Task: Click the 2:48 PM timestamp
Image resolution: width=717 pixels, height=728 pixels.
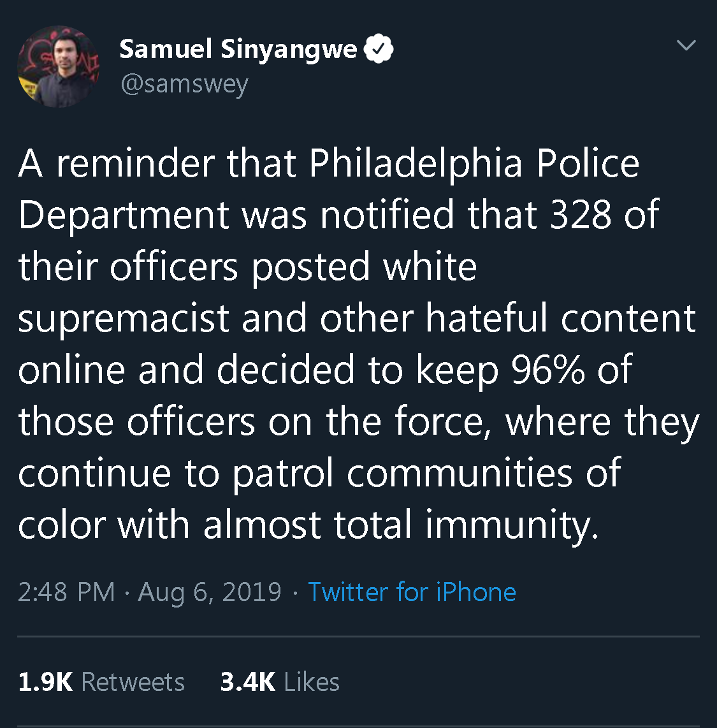Action: (x=66, y=592)
